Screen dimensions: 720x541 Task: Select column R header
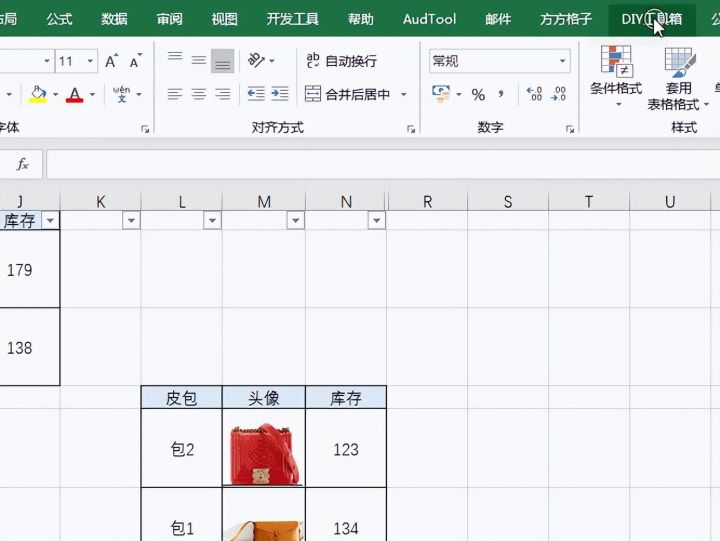click(428, 201)
